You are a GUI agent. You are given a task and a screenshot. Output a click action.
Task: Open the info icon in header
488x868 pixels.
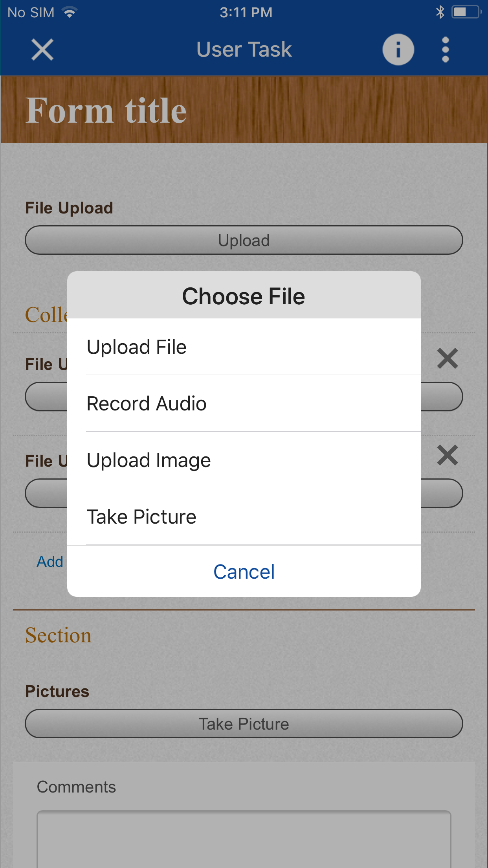tap(398, 50)
